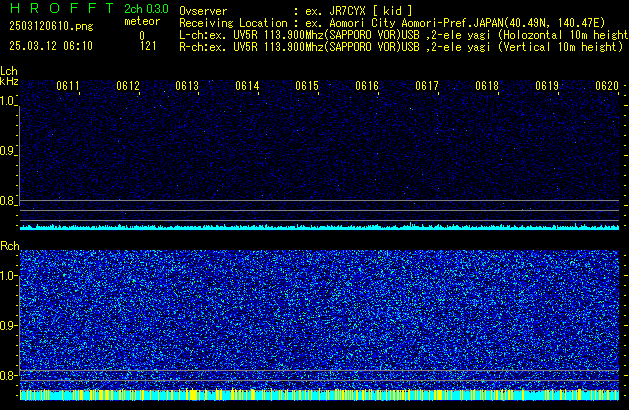Click the Lch channel label
Image resolution: width=629 pixels, height=410 pixels.
click(x=9, y=71)
